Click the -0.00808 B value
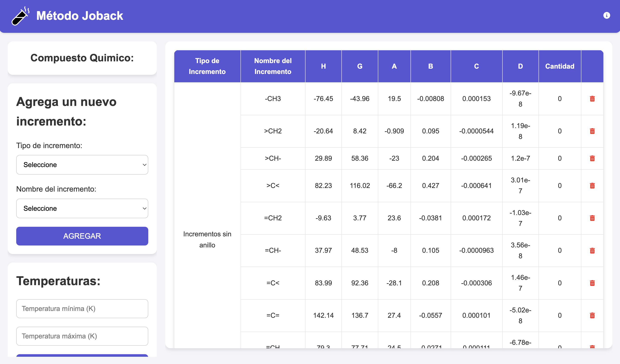This screenshot has width=620, height=364. coord(431,99)
